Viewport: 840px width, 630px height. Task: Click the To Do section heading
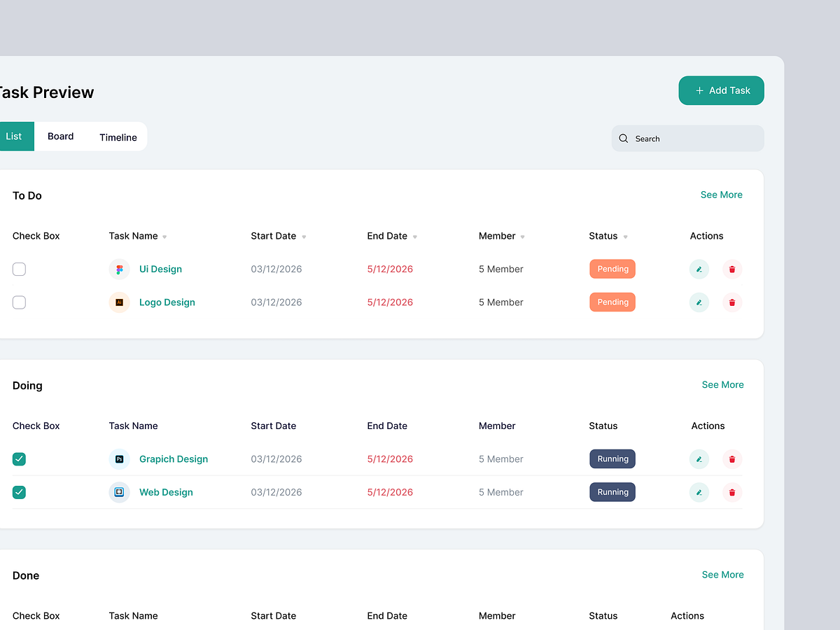click(x=27, y=196)
